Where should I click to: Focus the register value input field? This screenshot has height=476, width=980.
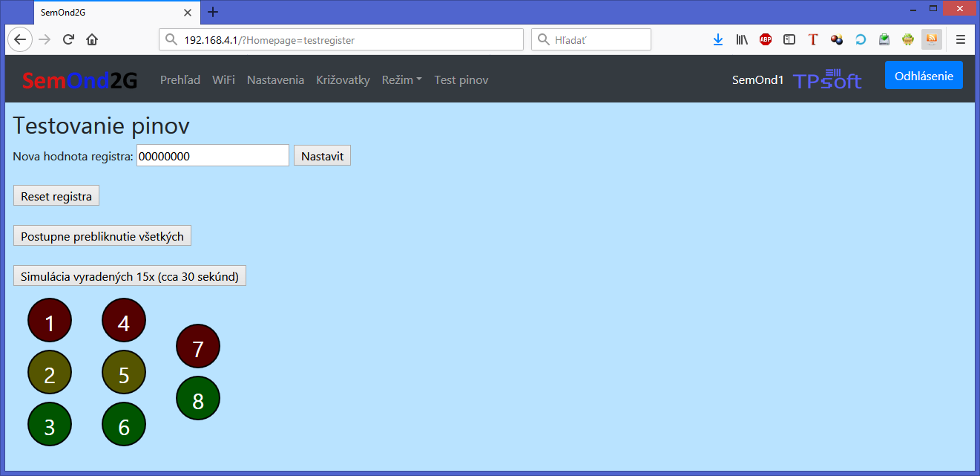coord(213,156)
